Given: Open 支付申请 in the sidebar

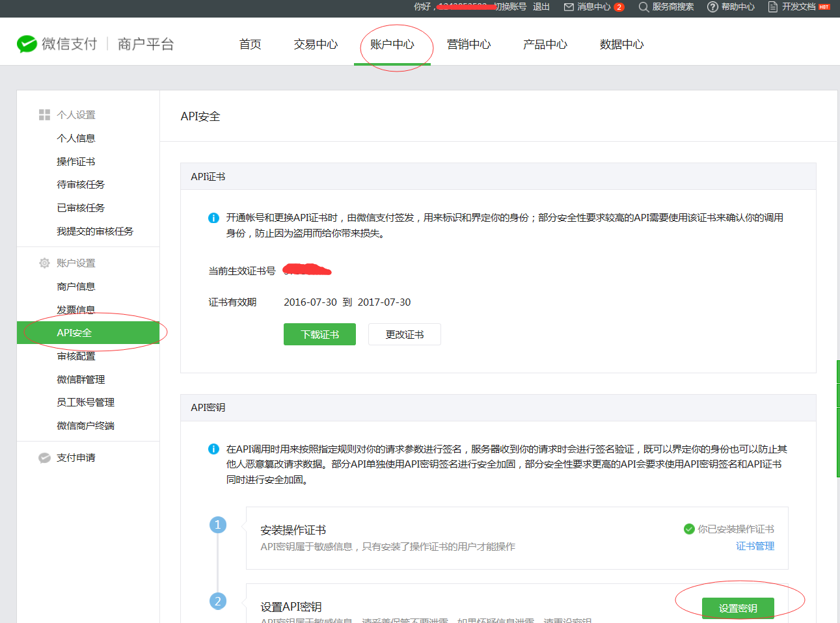Looking at the screenshot, I should click(x=76, y=458).
